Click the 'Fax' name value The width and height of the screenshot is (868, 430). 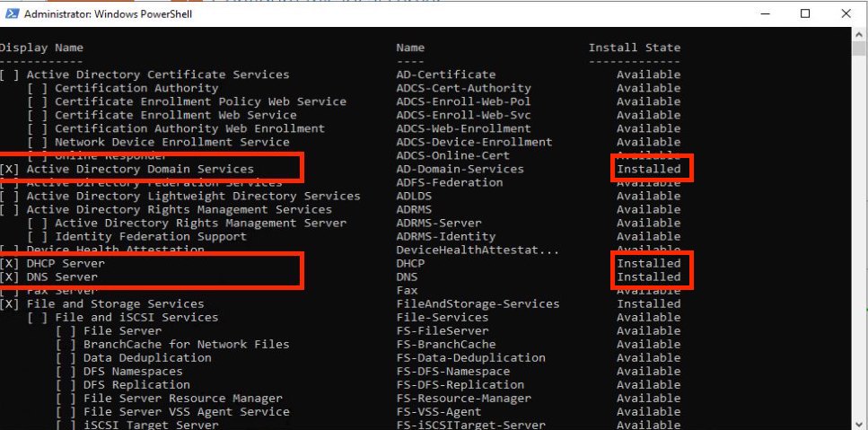tap(407, 291)
